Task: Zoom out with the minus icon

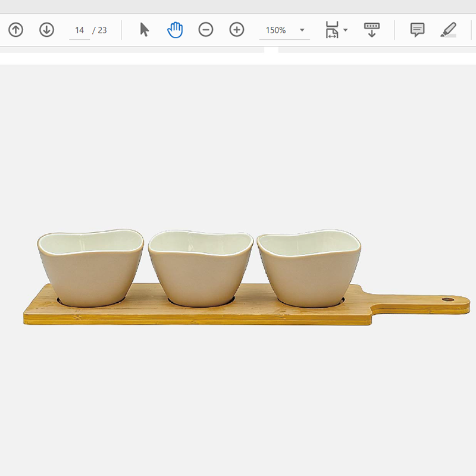Action: pyautogui.click(x=206, y=30)
